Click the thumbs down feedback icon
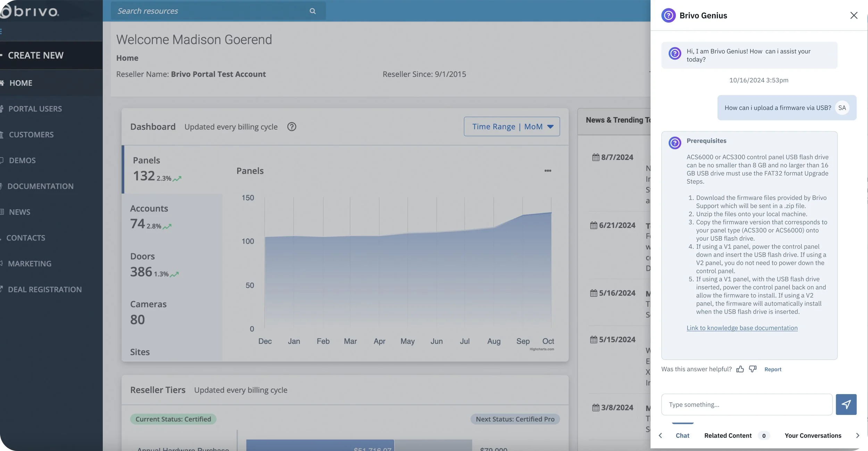The image size is (868, 451). tap(752, 369)
